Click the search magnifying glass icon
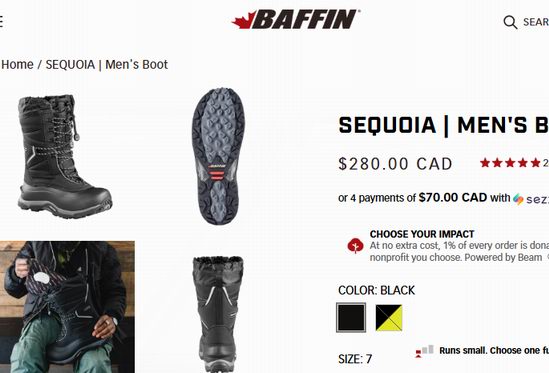 pyautogui.click(x=510, y=22)
